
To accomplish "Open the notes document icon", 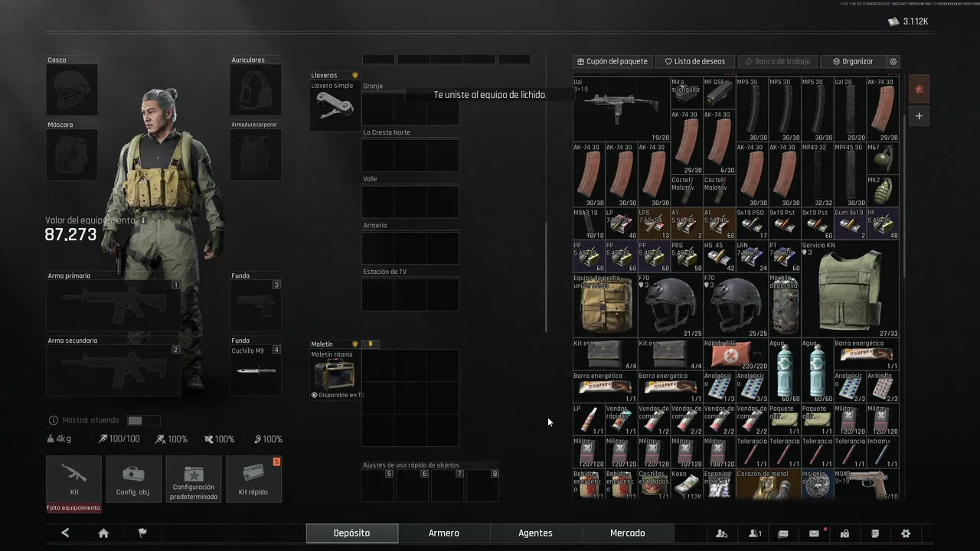I will (x=875, y=533).
